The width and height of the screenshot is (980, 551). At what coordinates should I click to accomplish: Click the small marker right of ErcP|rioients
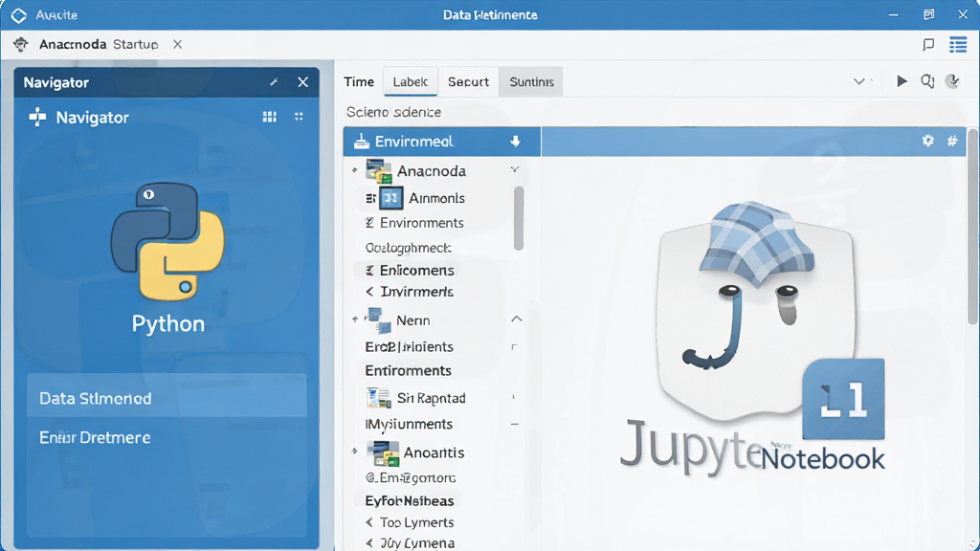tap(514, 346)
